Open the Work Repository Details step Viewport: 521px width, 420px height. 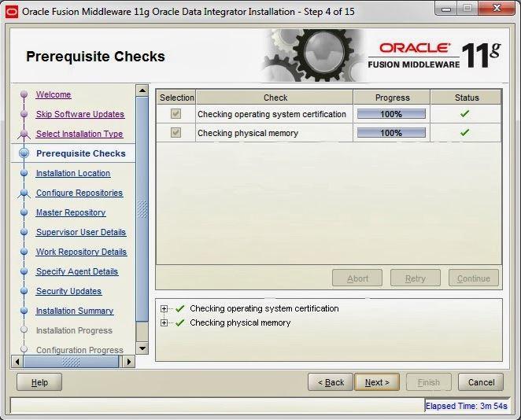tap(81, 252)
